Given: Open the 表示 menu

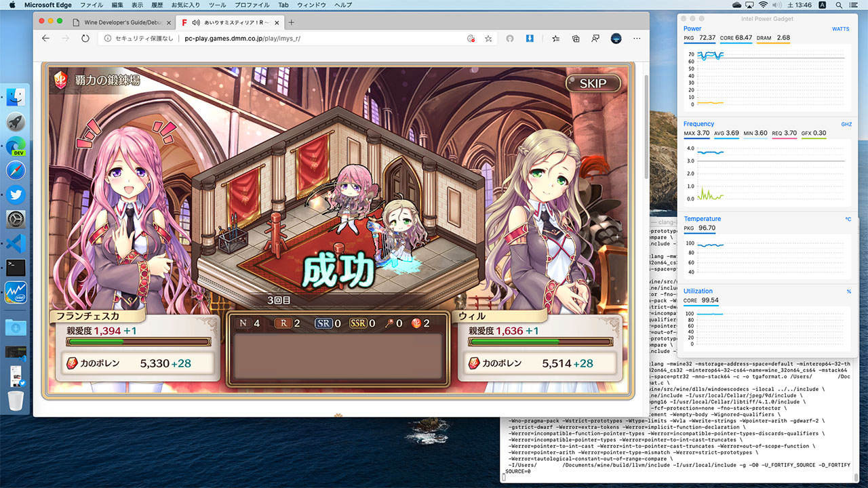Looking at the screenshot, I should pos(138,5).
